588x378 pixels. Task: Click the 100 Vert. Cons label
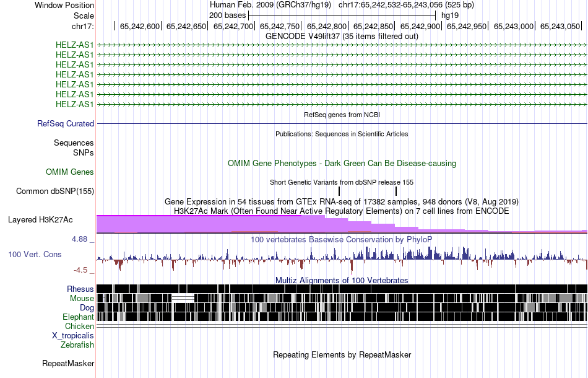[x=35, y=255]
